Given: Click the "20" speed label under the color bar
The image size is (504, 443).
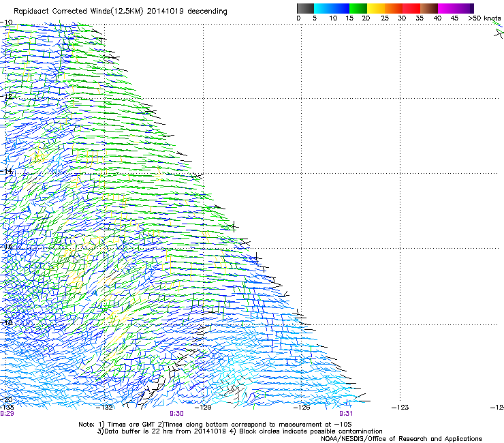Looking at the screenshot, I should click(x=366, y=18).
